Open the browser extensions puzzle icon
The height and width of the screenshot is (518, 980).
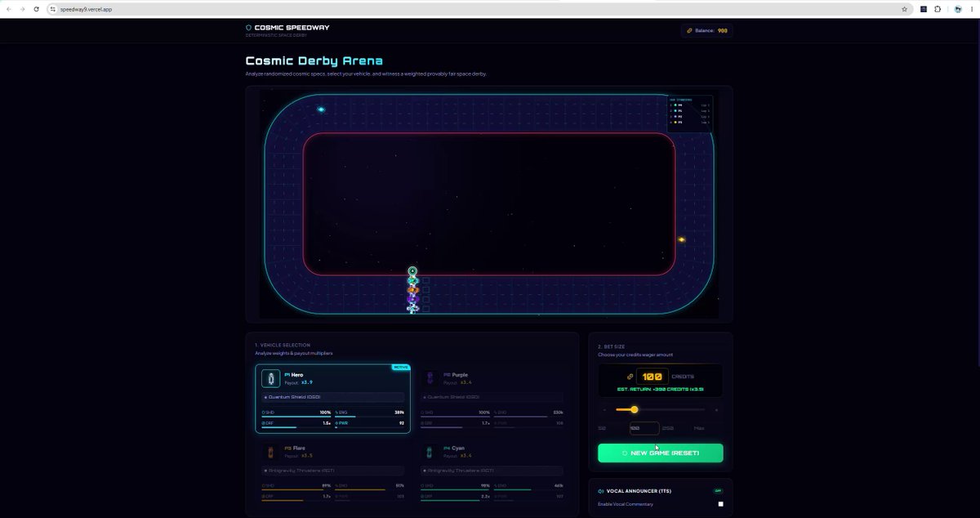click(938, 9)
